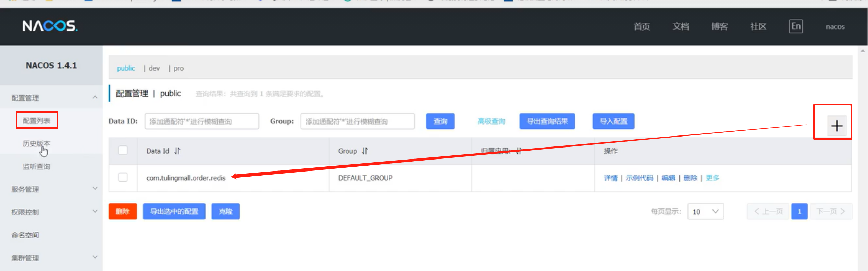The height and width of the screenshot is (271, 868).
Task: Click the 克隆 button
Action: 225,211
